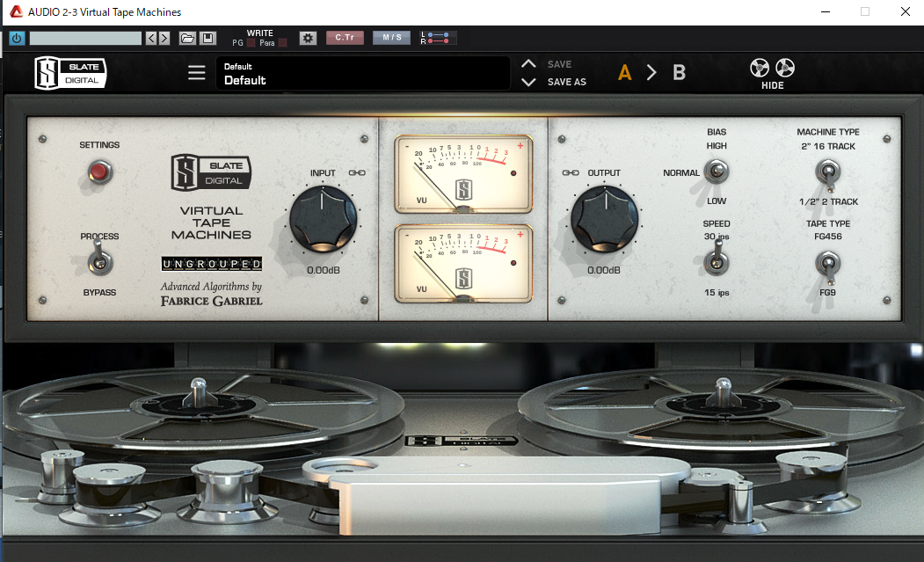Screen dimensions: 924x562
Task: Click the FG456 tape type label
Action: 828,237
